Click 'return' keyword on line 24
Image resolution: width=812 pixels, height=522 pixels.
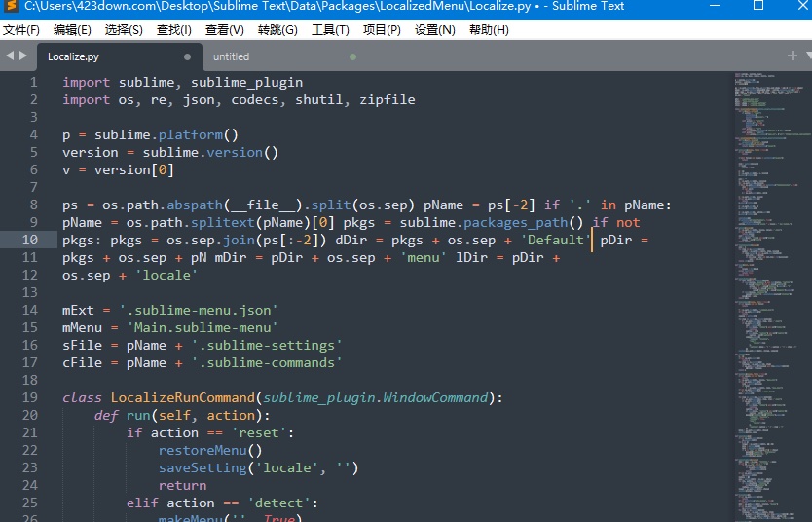click(x=182, y=485)
